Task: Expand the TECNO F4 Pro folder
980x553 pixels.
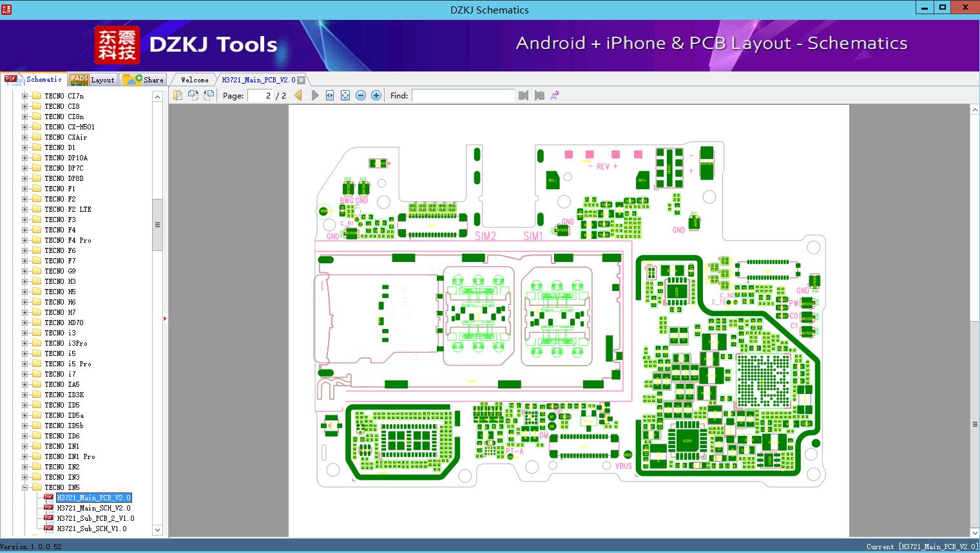Action: pyautogui.click(x=24, y=240)
